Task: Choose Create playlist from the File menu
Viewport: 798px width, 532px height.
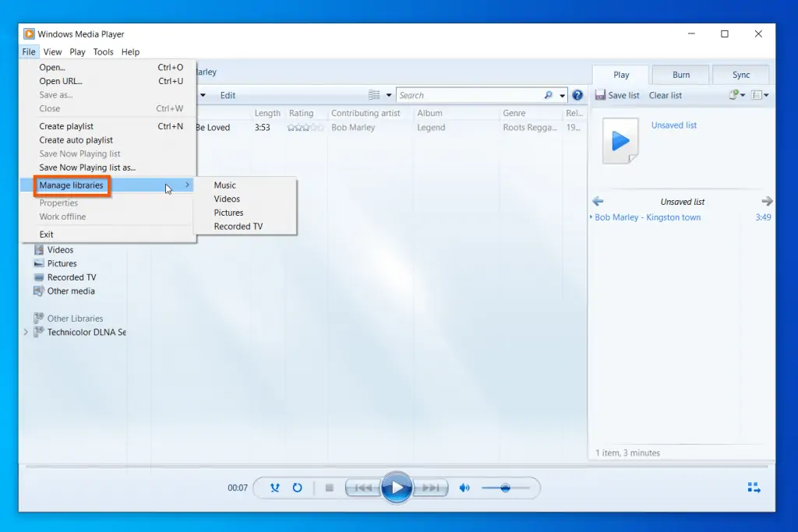Action: click(66, 125)
